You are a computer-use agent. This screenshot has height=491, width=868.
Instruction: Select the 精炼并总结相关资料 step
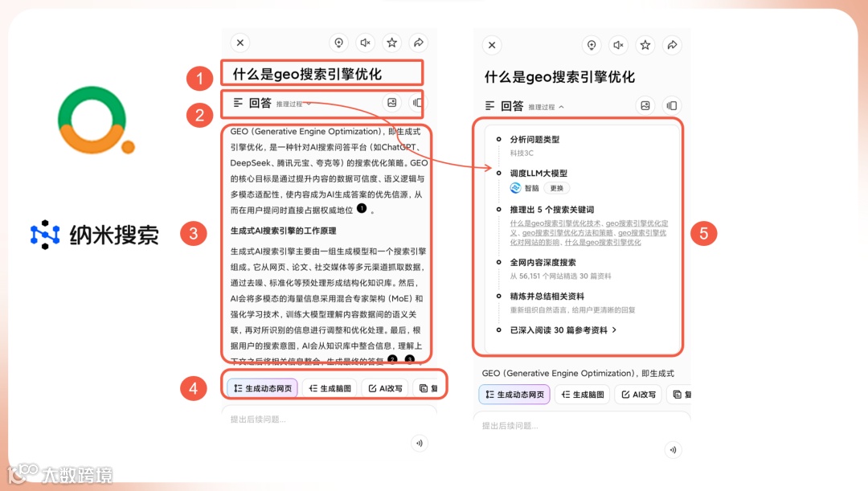pos(547,297)
